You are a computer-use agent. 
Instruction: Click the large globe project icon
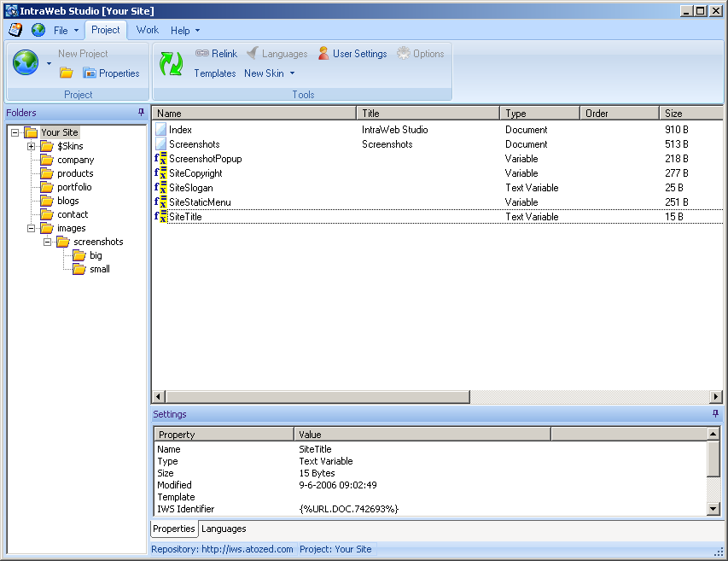click(26, 62)
